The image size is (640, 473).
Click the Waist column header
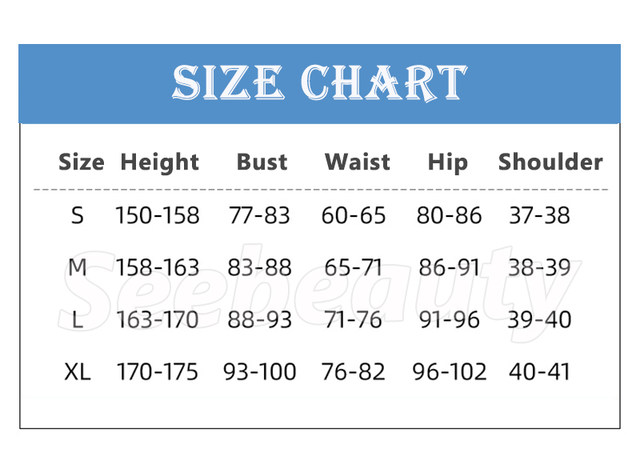click(357, 162)
